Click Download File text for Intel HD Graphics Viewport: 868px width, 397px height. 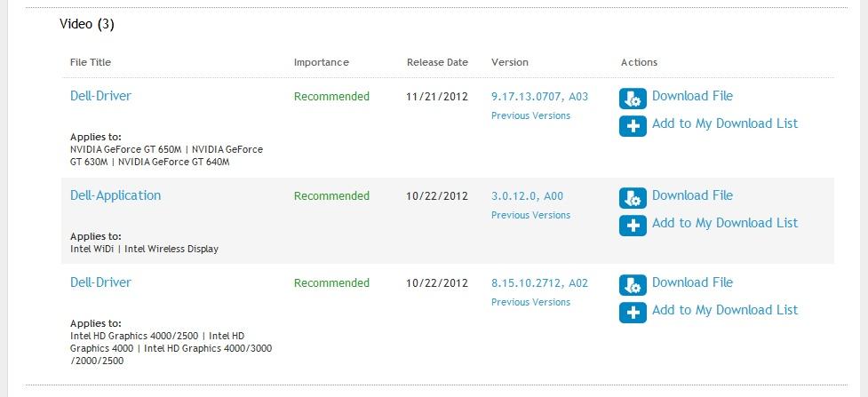click(692, 282)
